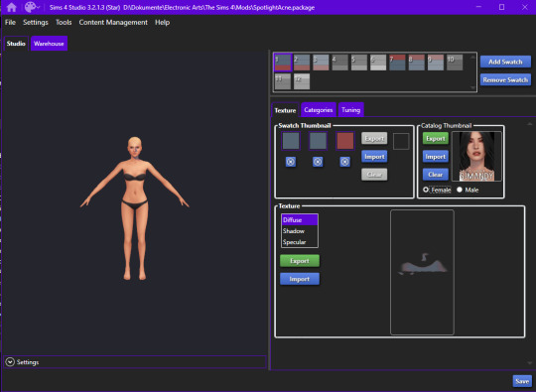Click the diffuse texture preview image
536x392 pixels.
[422, 272]
